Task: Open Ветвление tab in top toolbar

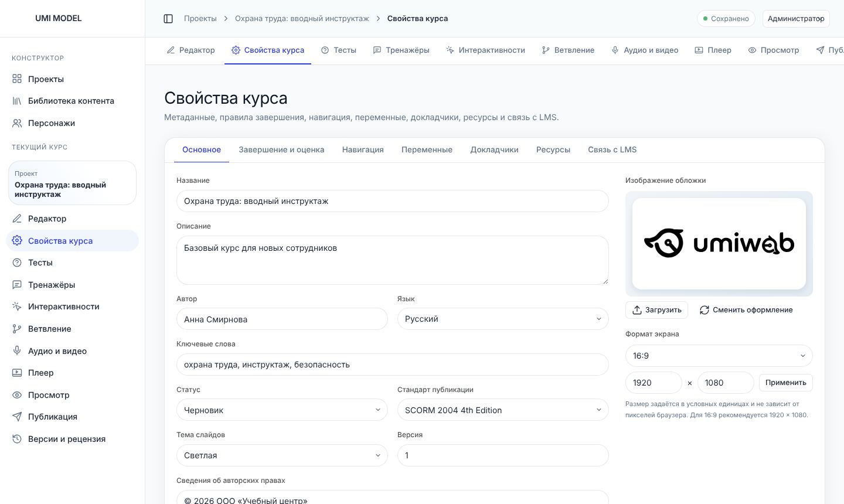Action: tap(568, 50)
